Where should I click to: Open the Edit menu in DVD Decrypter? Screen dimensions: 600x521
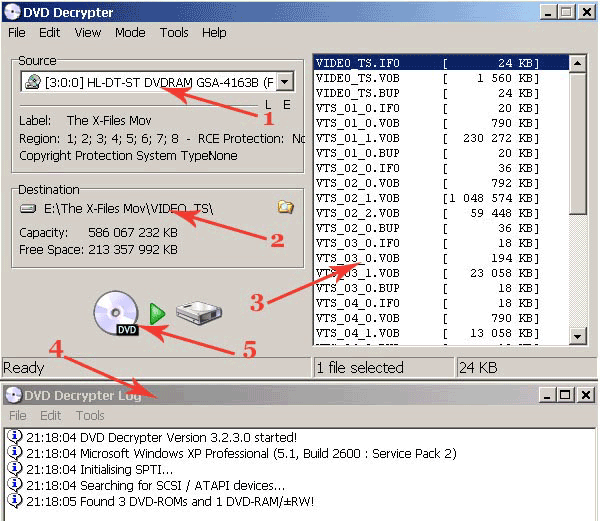[x=49, y=33]
